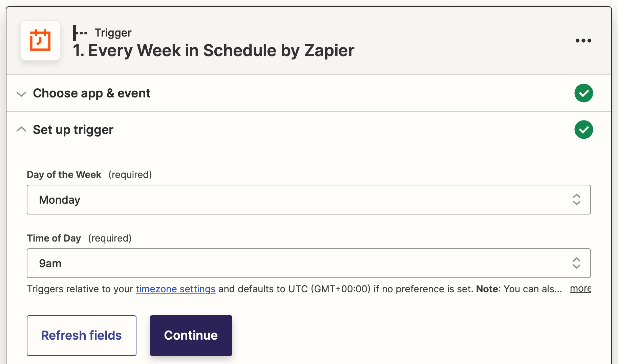Click the orange calendar trigger icon

click(x=40, y=40)
